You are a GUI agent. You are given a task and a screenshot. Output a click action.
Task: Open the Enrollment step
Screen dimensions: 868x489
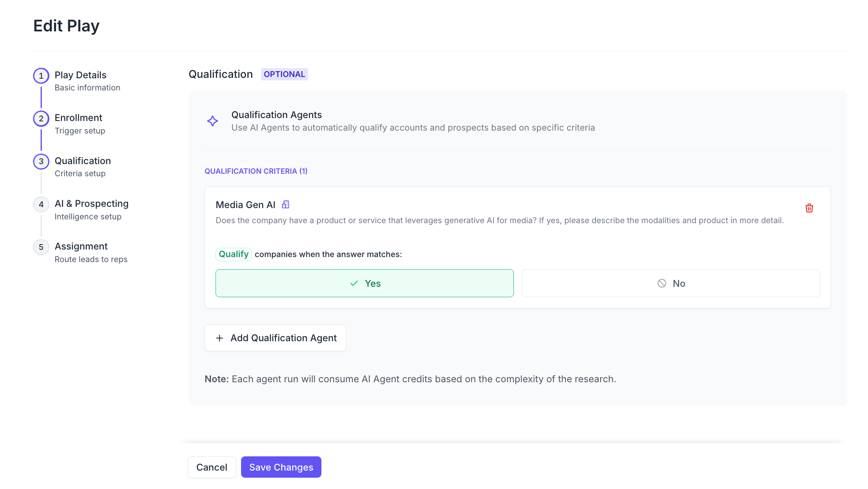[78, 118]
